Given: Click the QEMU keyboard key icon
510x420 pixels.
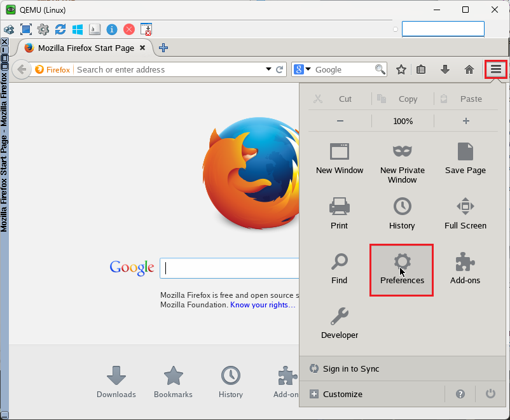Looking at the screenshot, I should [95, 29].
